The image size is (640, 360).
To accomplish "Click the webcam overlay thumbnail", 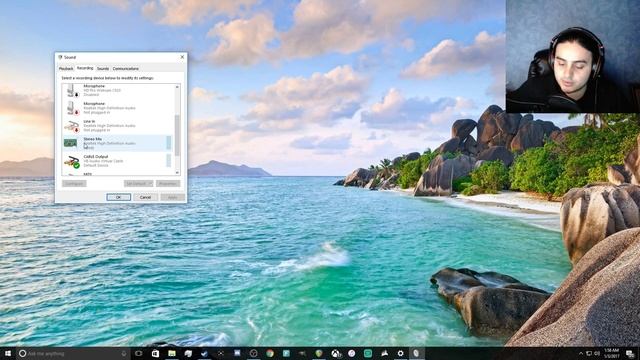I will [x=573, y=56].
